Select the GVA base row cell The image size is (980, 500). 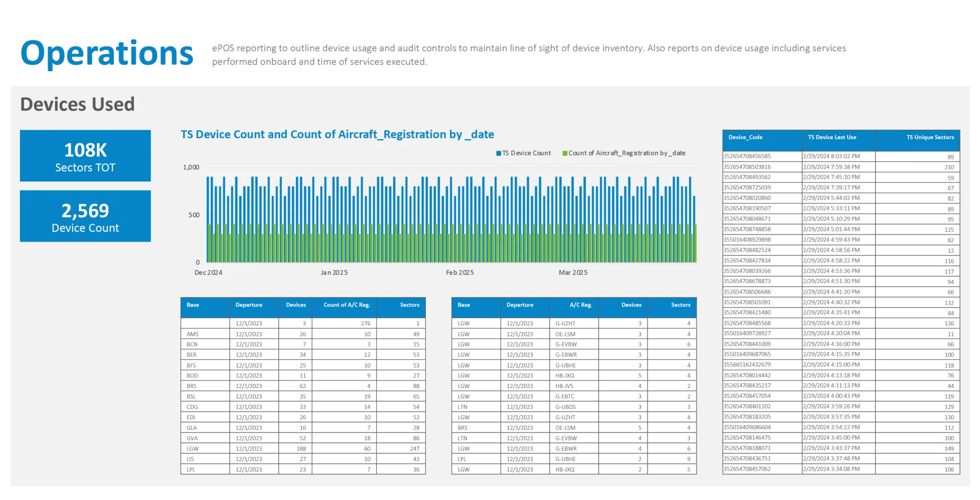192,438
